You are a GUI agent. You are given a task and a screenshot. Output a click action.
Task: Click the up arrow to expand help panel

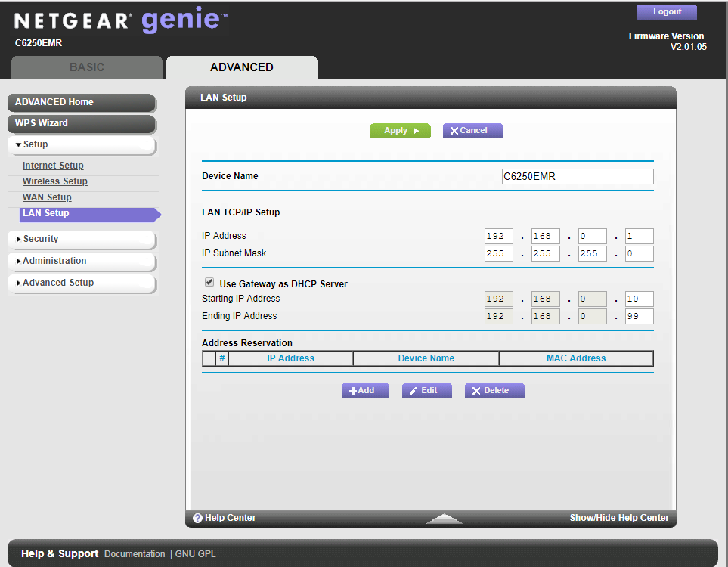(444, 519)
